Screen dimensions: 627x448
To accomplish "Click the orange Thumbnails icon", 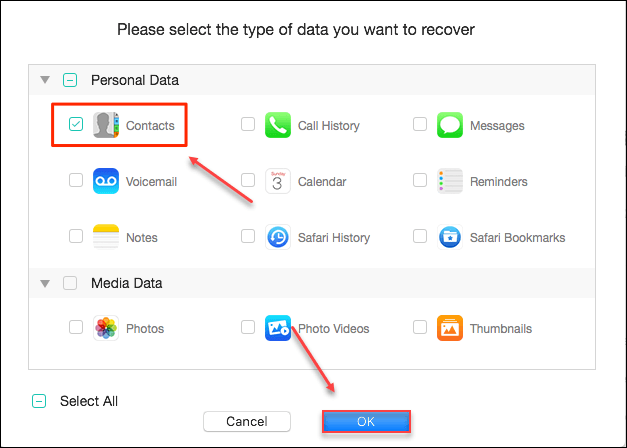I will [x=450, y=328].
